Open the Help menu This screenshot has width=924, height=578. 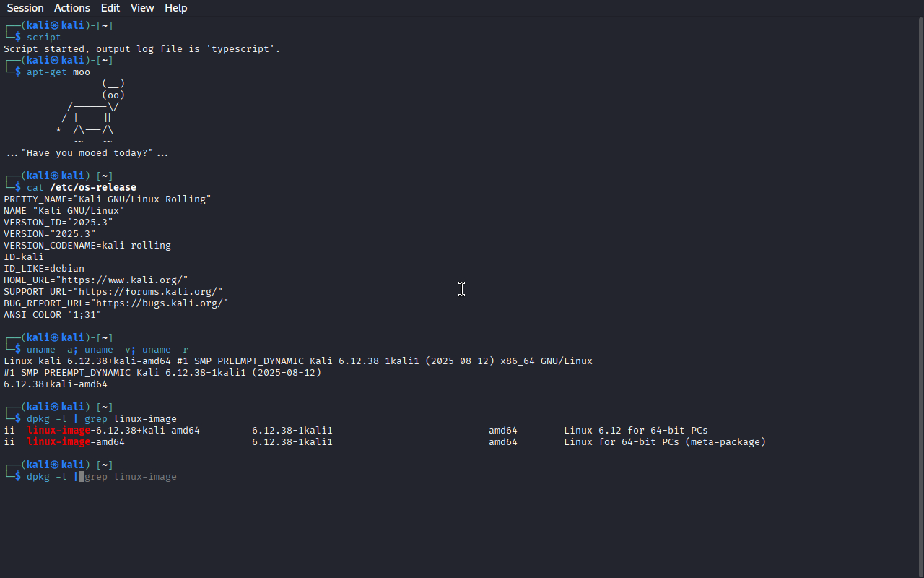coord(176,8)
